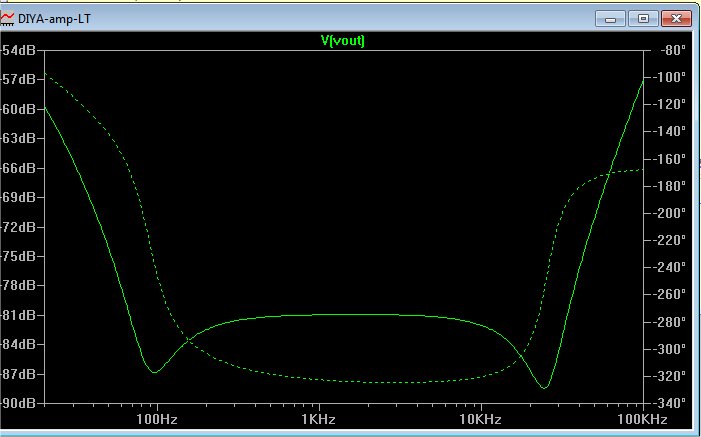
Task: Click the -54dB magnitude axis label
Action: pyautogui.click(x=18, y=50)
